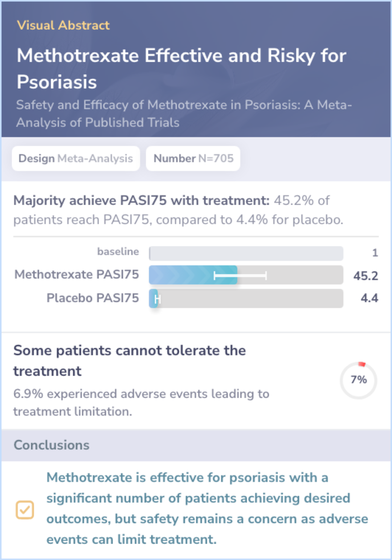Click the conclusion statement about Methotrexate

pyautogui.click(x=207, y=508)
